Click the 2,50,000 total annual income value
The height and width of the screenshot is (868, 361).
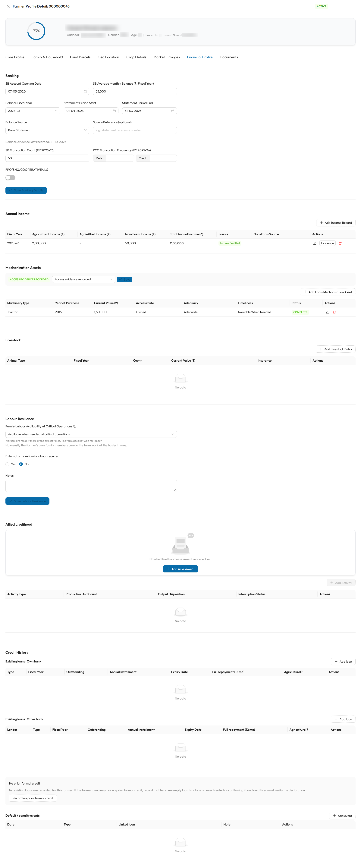(177, 243)
